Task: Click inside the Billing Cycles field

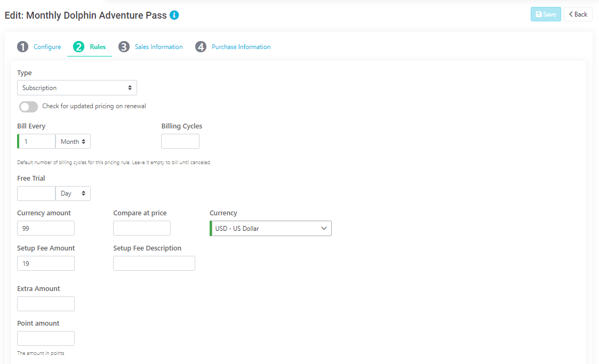Action: [x=180, y=141]
